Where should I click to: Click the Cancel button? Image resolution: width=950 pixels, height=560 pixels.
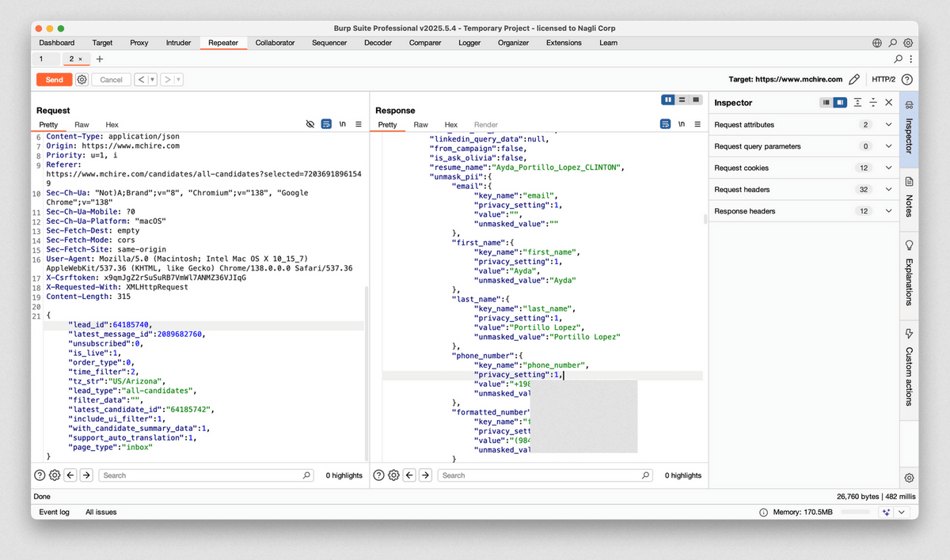click(x=111, y=80)
